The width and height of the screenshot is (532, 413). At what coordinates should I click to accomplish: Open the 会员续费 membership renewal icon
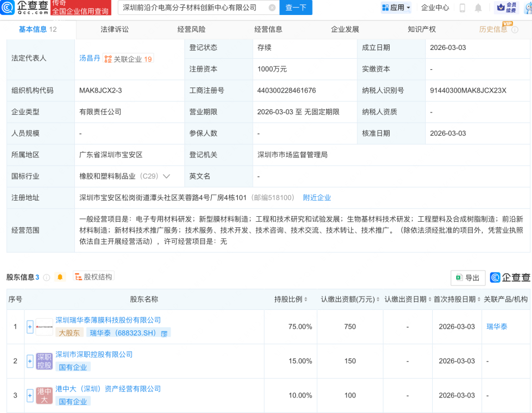(x=507, y=7)
